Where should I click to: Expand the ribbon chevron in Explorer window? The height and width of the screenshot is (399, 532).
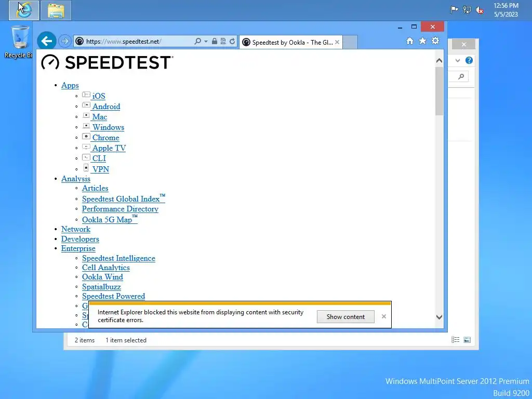click(x=458, y=60)
